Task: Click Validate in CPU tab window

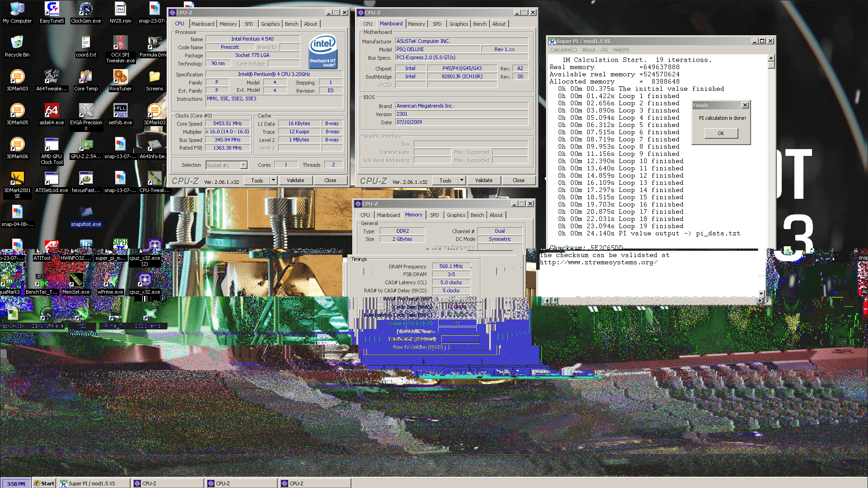Action: [295, 180]
